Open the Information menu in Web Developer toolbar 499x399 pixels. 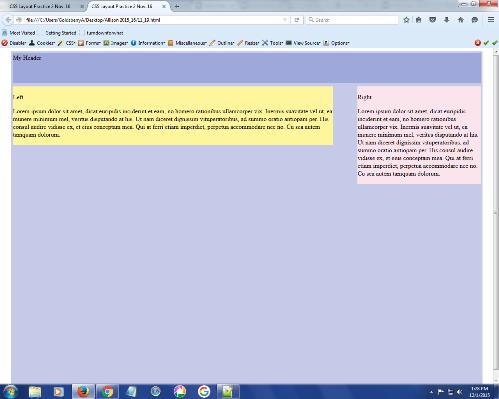pos(148,43)
